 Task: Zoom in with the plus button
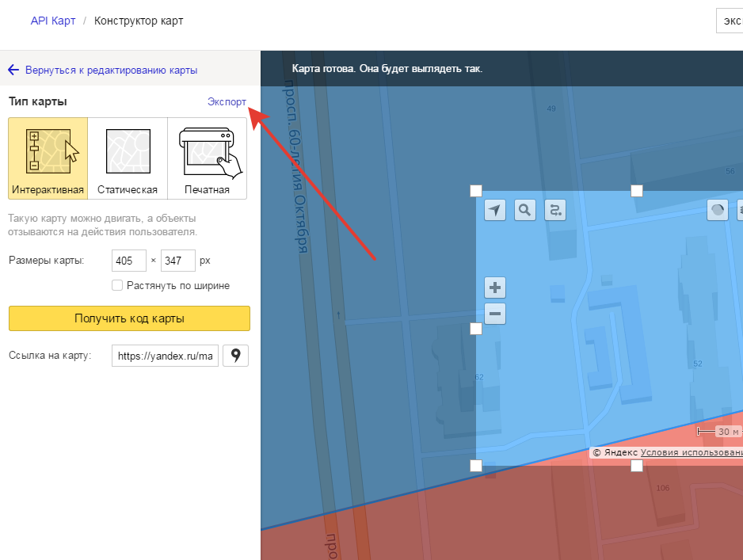point(495,288)
